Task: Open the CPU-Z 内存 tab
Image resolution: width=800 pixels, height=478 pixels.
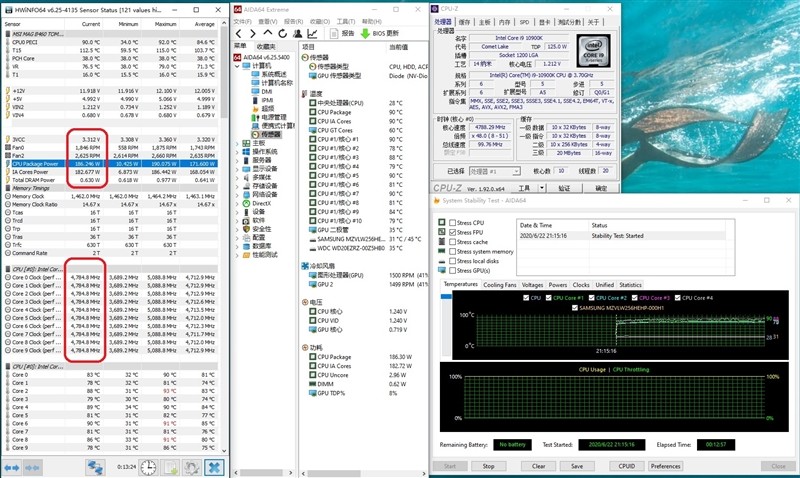Action: pos(505,22)
